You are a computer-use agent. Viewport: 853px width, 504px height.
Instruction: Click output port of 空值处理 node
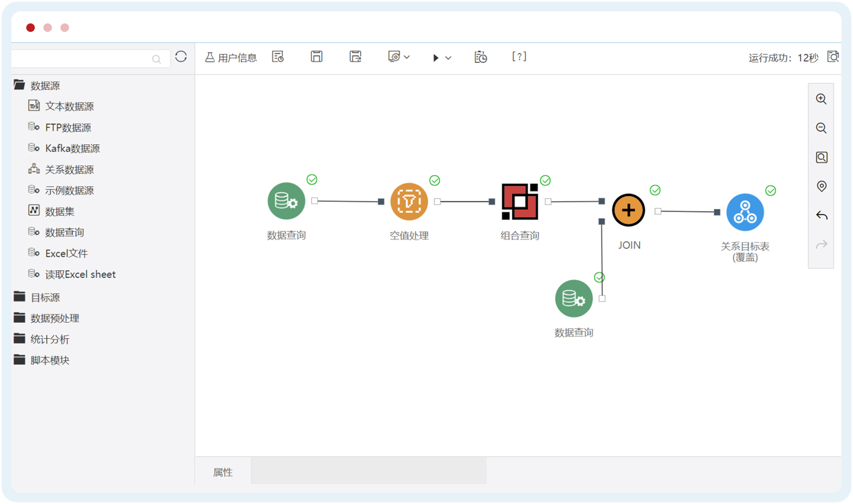437,201
